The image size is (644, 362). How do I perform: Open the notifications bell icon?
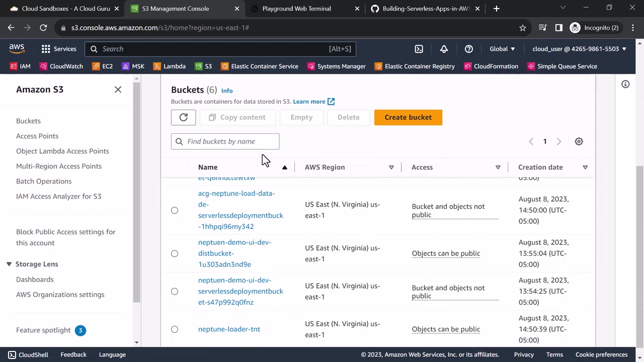pyautogui.click(x=444, y=49)
